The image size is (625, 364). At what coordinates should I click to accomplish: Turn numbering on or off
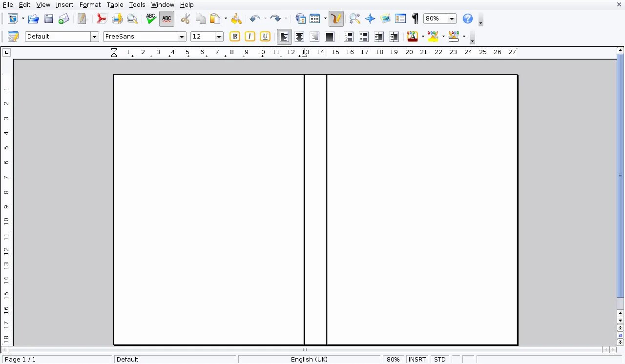[x=349, y=37]
